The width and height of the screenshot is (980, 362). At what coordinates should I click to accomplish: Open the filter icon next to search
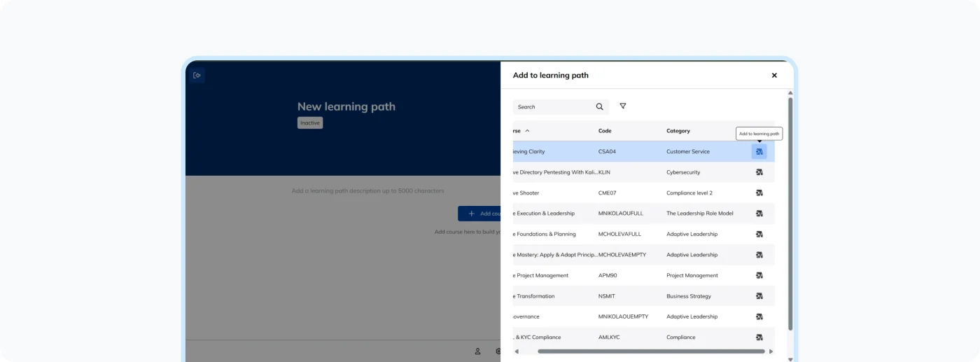[x=622, y=106]
